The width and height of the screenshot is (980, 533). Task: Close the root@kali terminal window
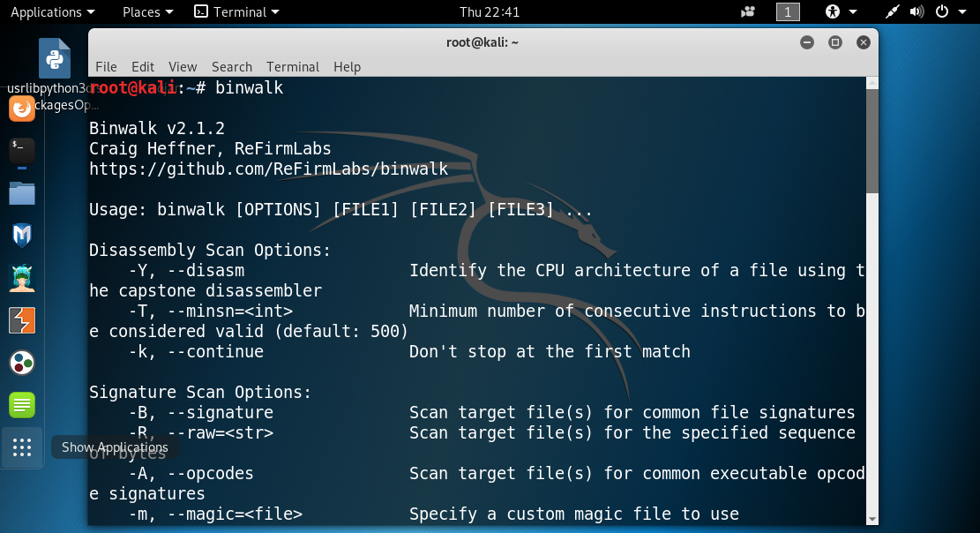(864, 42)
